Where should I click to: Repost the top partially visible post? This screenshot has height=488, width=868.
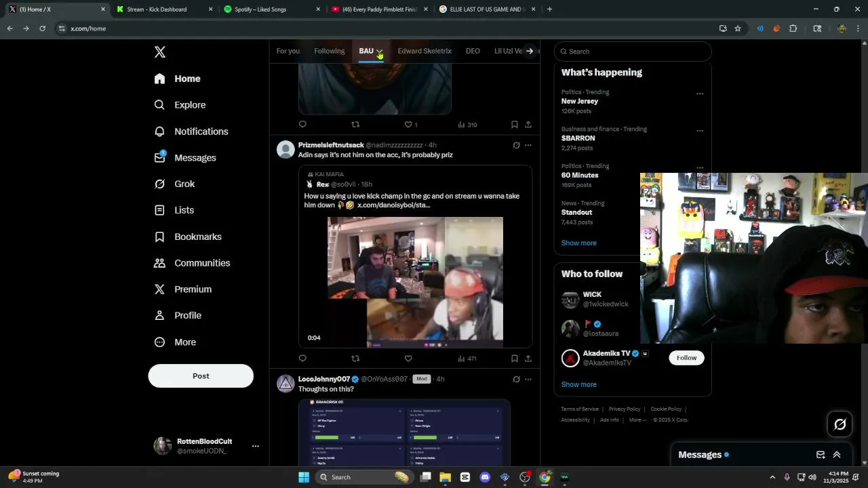pyautogui.click(x=355, y=125)
